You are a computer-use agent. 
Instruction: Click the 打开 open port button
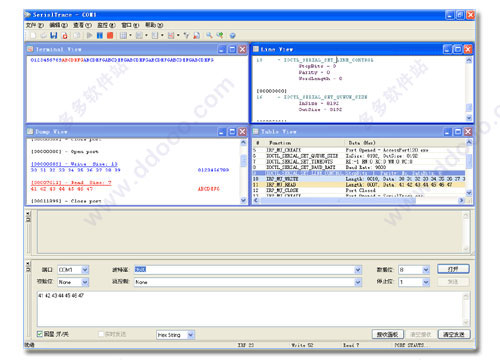pos(453,269)
